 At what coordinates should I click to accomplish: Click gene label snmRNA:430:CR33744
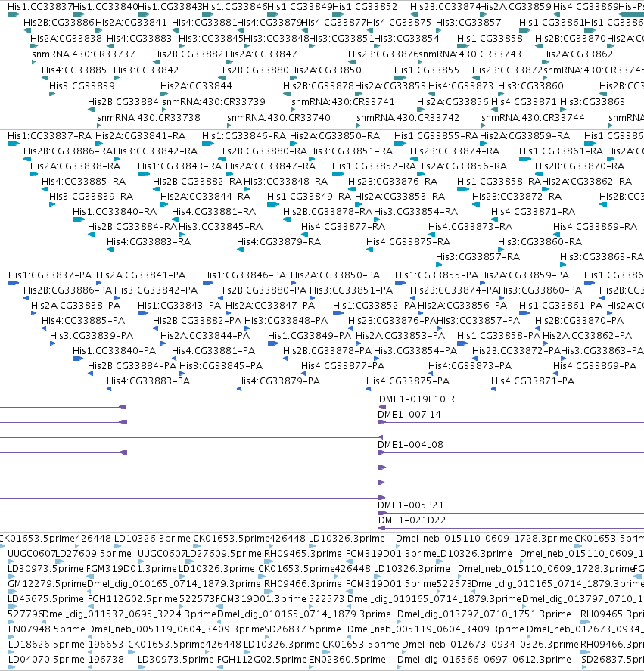click(x=533, y=118)
